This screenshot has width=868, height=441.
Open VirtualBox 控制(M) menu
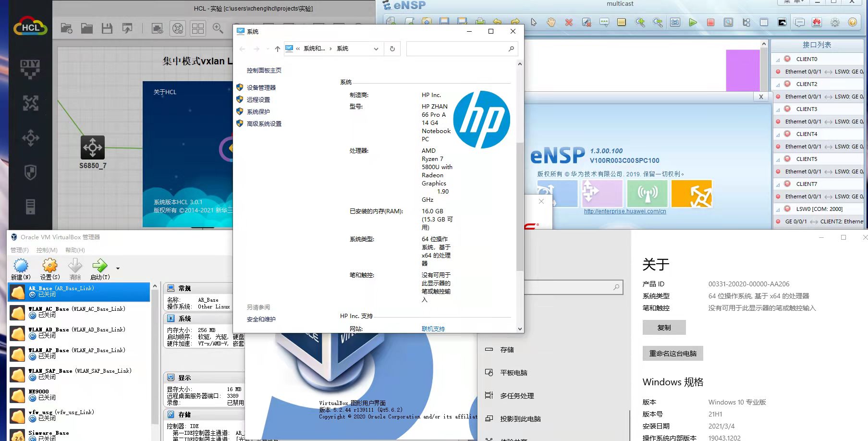(x=47, y=250)
